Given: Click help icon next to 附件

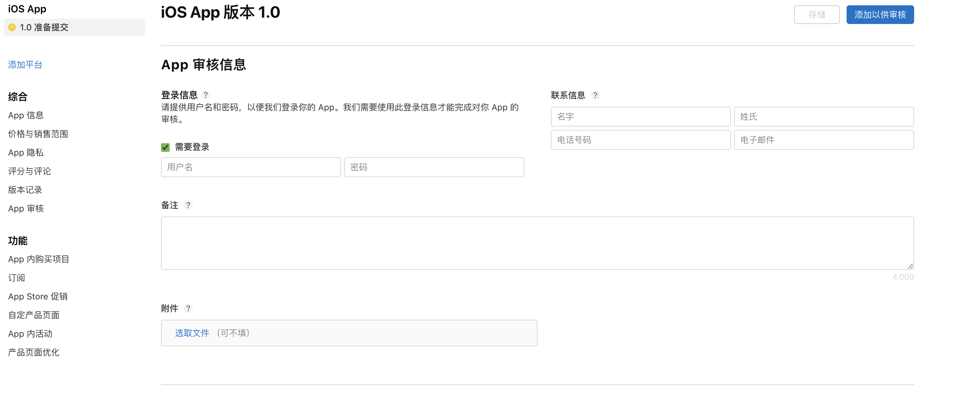Looking at the screenshot, I should tap(188, 308).
